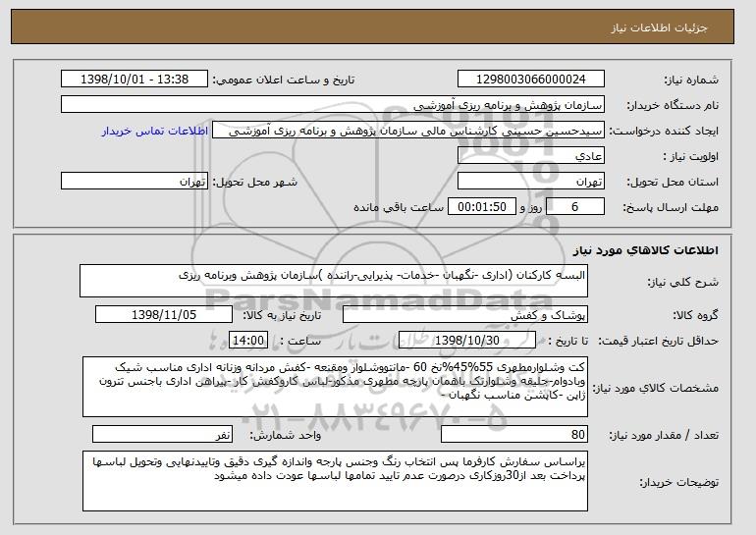Click the need date field 1398/11/05
Viewport: 756px width, 535px height.
coord(164,315)
